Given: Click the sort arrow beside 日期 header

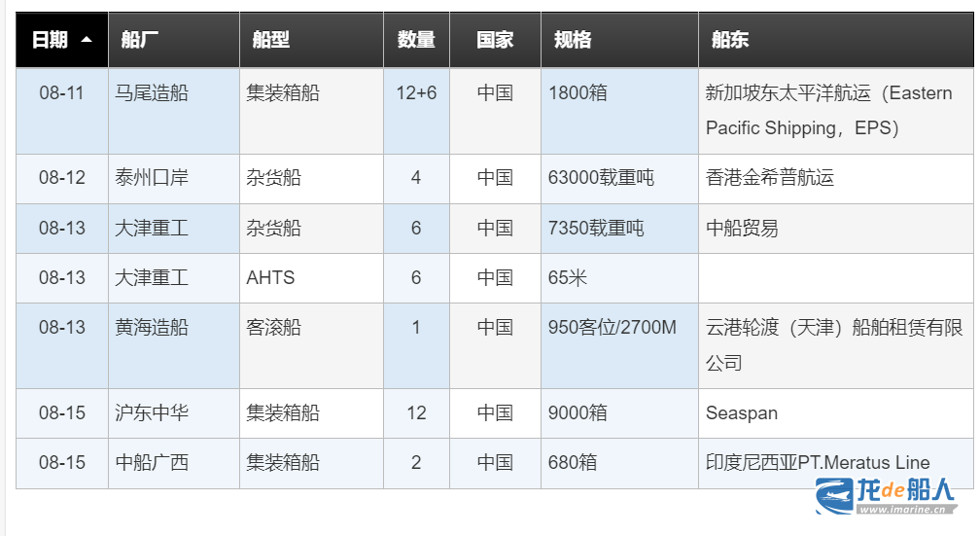Looking at the screenshot, I should [x=87, y=40].
